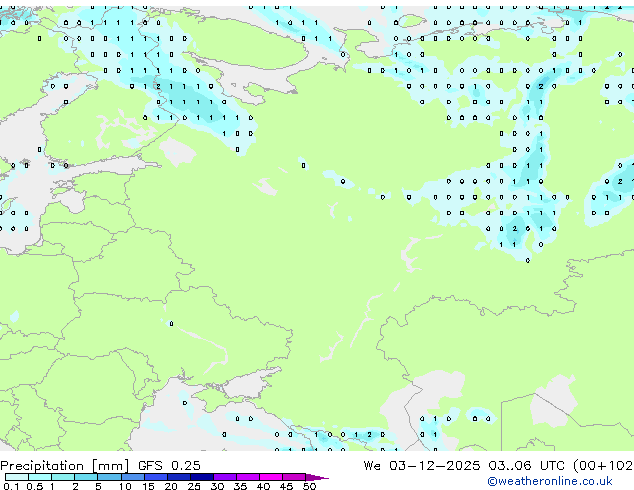
Task: Pick the 1–2 mm legend color box
Action: point(63,477)
